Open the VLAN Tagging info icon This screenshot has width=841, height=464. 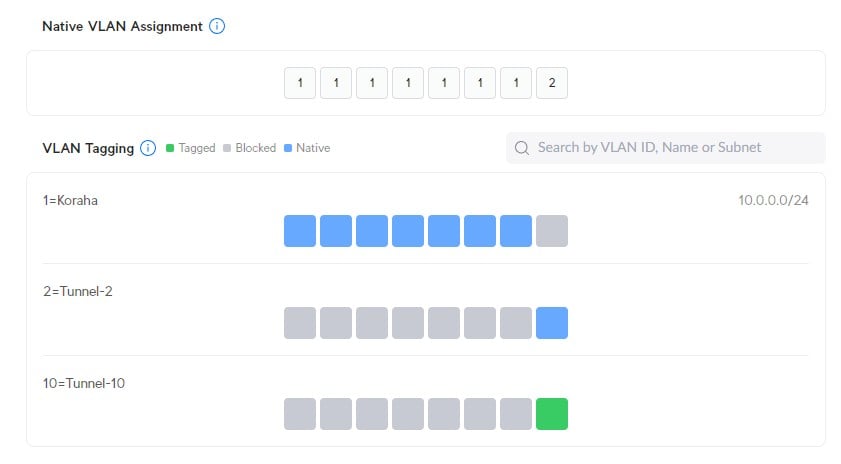(x=148, y=148)
